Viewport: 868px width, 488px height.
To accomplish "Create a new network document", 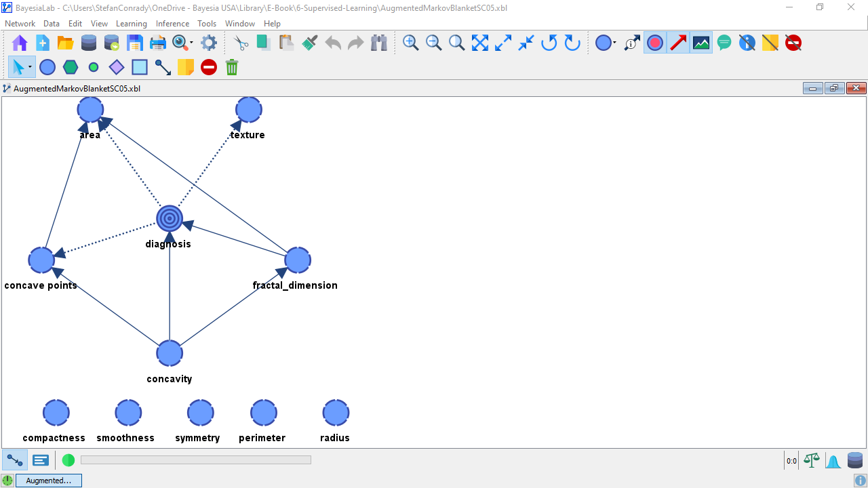I will pyautogui.click(x=43, y=43).
